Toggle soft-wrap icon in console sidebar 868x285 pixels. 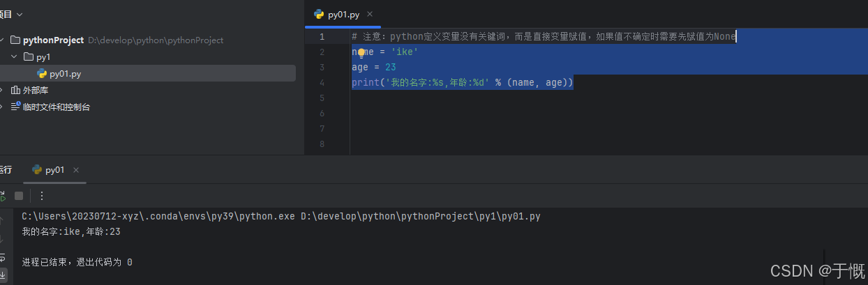pos(3,256)
